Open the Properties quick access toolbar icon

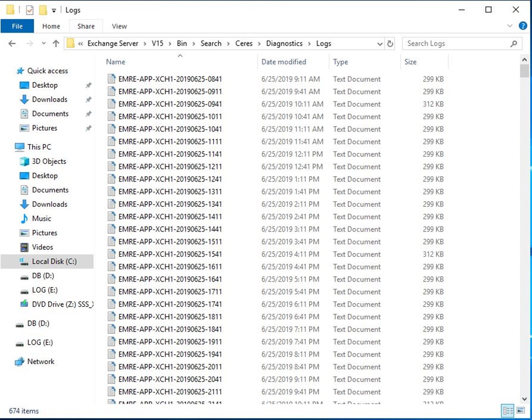pos(30,10)
